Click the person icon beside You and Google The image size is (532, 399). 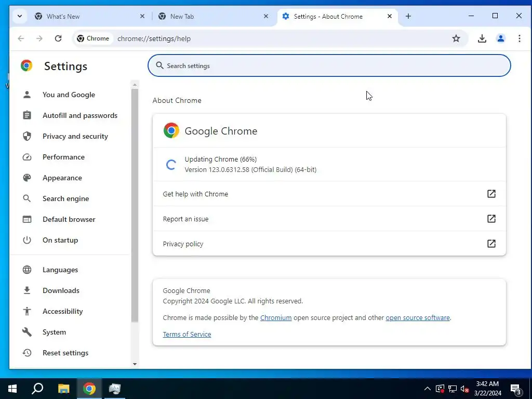(x=27, y=95)
